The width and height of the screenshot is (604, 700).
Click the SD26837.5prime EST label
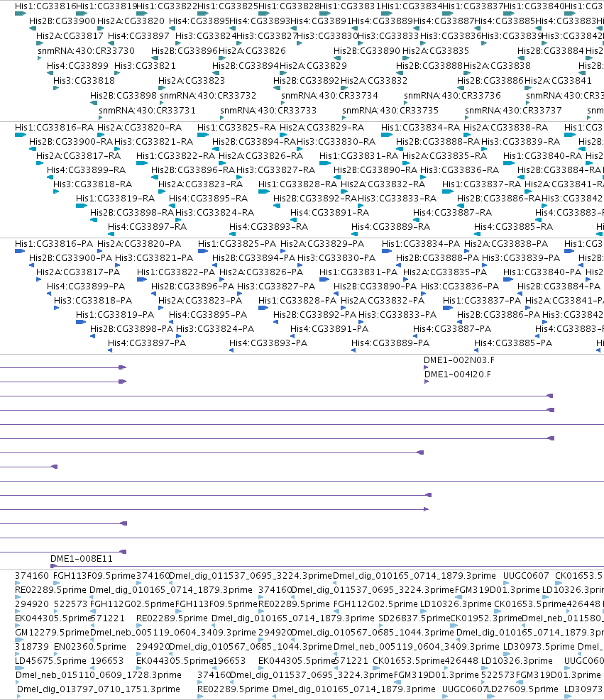(x=414, y=618)
